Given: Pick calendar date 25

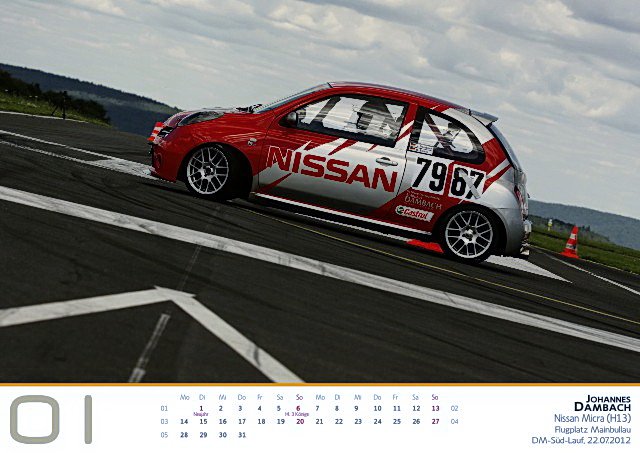Looking at the screenshot, I should coord(397,422).
